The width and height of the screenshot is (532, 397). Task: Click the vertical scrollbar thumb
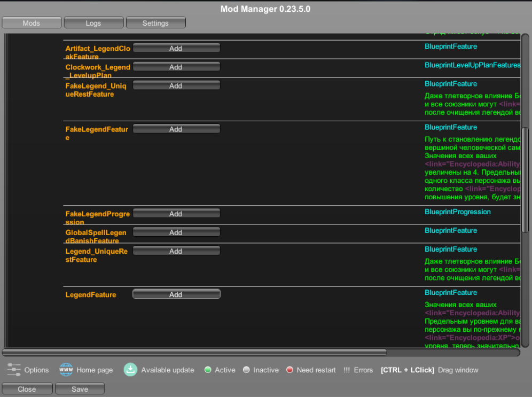[525, 180]
